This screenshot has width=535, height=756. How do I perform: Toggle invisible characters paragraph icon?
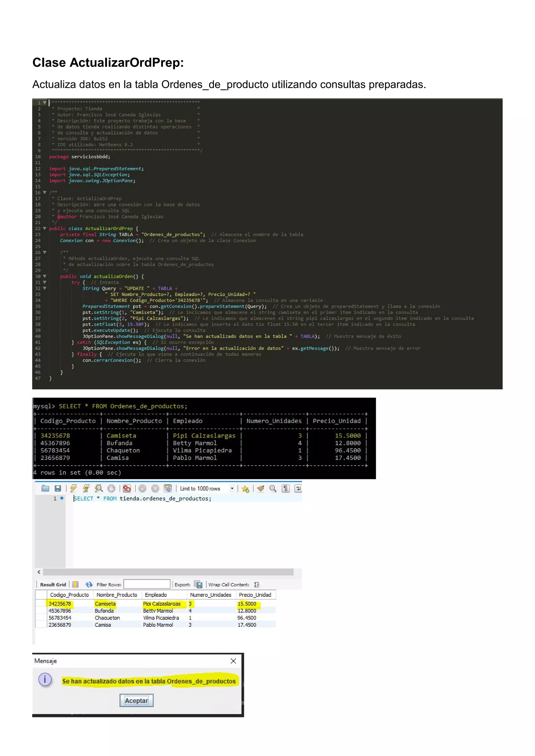(286, 489)
